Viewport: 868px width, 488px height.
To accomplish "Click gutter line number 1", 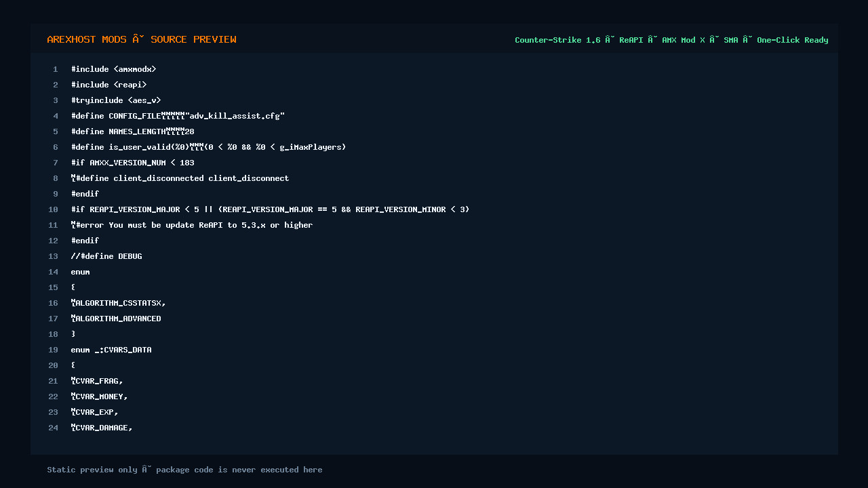I will (x=56, y=69).
